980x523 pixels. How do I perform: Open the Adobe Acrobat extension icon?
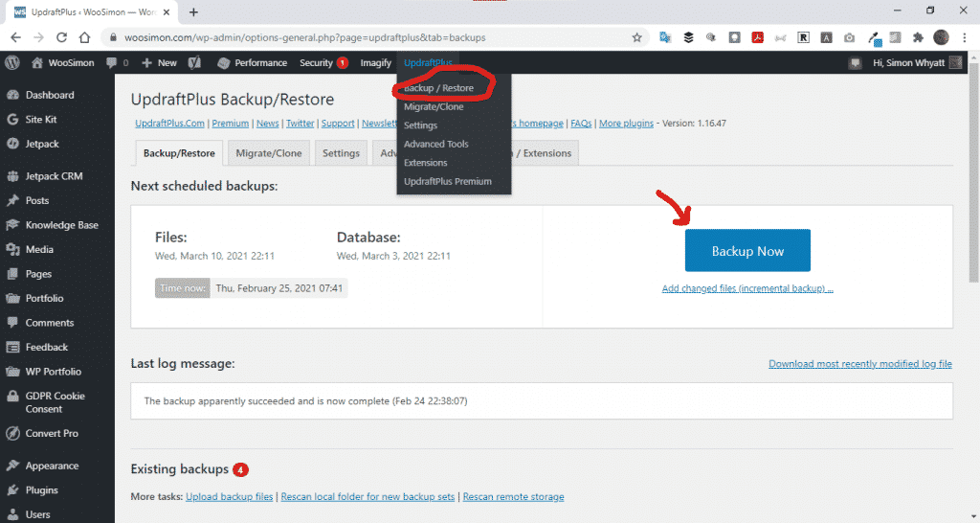758,37
